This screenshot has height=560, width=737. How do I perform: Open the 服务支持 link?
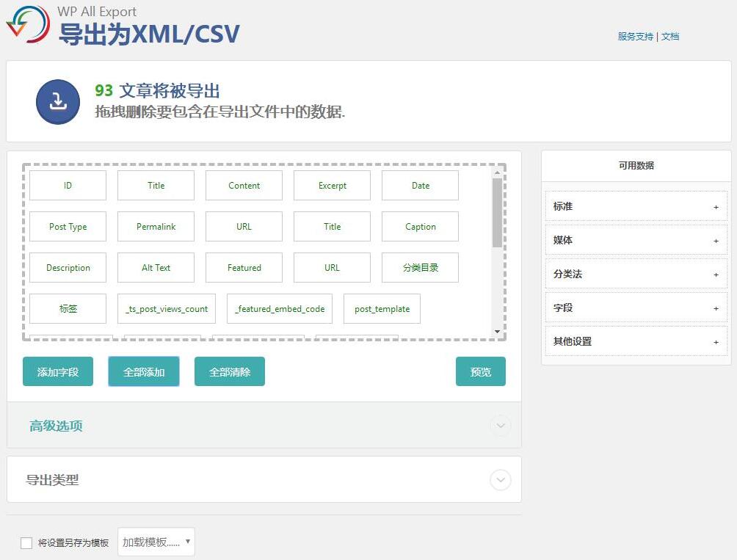click(634, 36)
